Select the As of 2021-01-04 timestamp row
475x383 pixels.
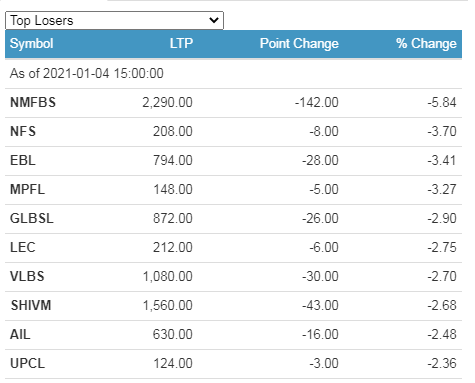[233, 74]
